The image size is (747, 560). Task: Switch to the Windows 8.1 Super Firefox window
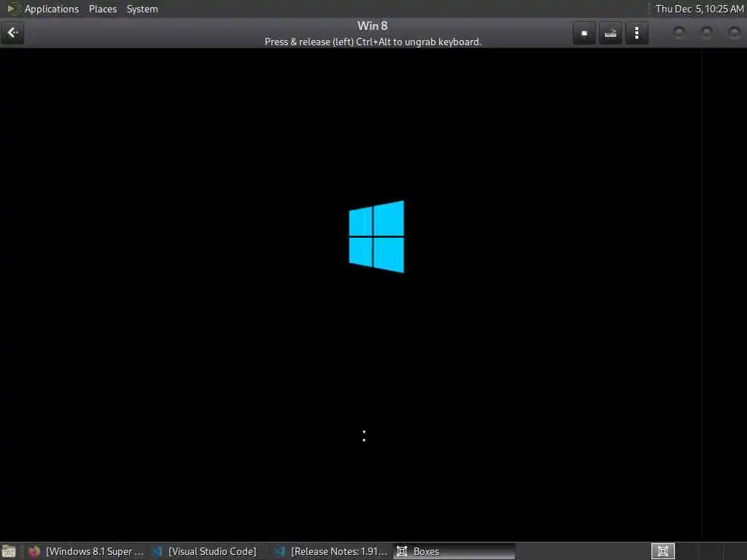pos(86,551)
